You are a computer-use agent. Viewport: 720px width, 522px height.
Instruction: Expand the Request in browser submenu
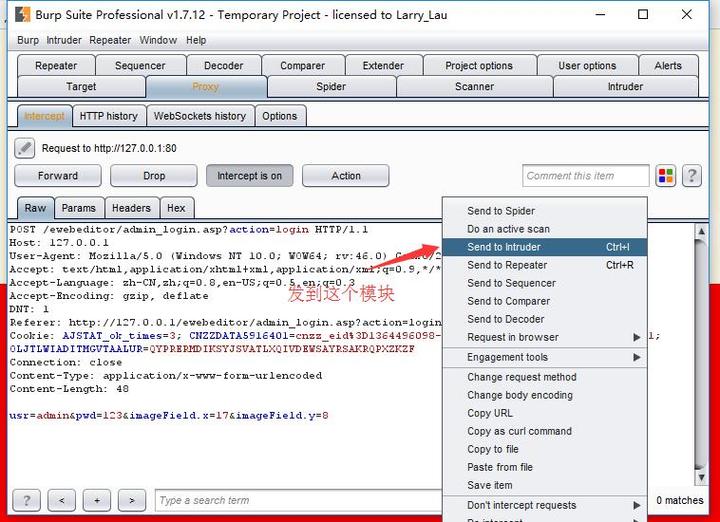pyautogui.click(x=545, y=337)
